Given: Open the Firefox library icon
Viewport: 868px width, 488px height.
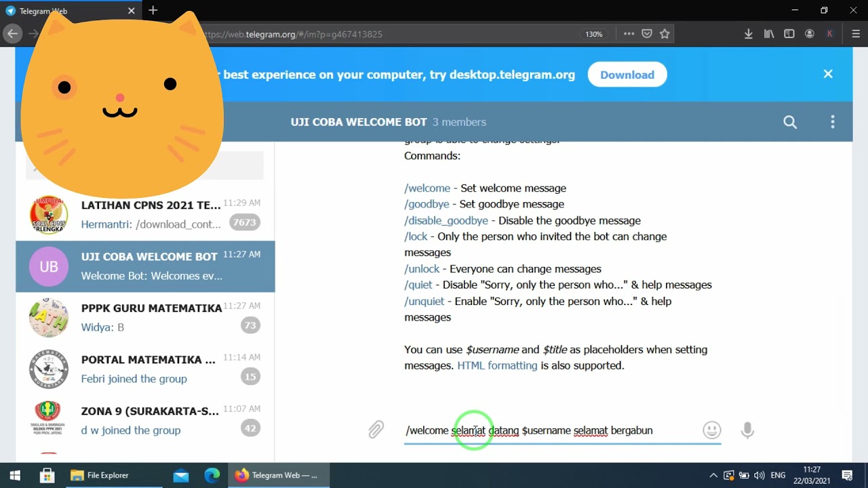Looking at the screenshot, I should 769,34.
